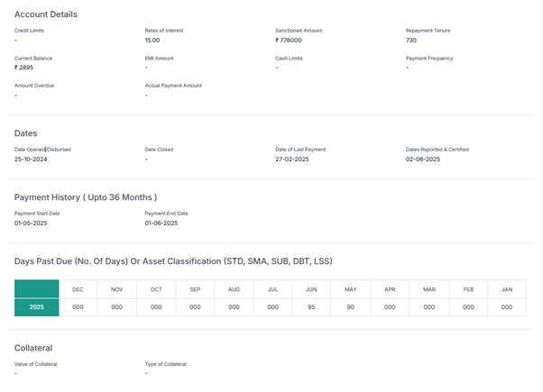Click the DEC column header in table
The image size is (543, 392).
point(78,288)
